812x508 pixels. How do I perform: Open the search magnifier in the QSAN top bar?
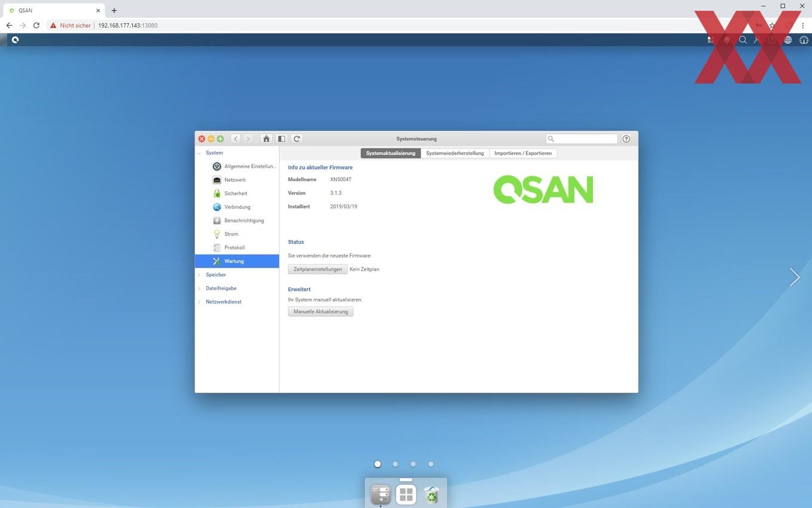tap(743, 40)
